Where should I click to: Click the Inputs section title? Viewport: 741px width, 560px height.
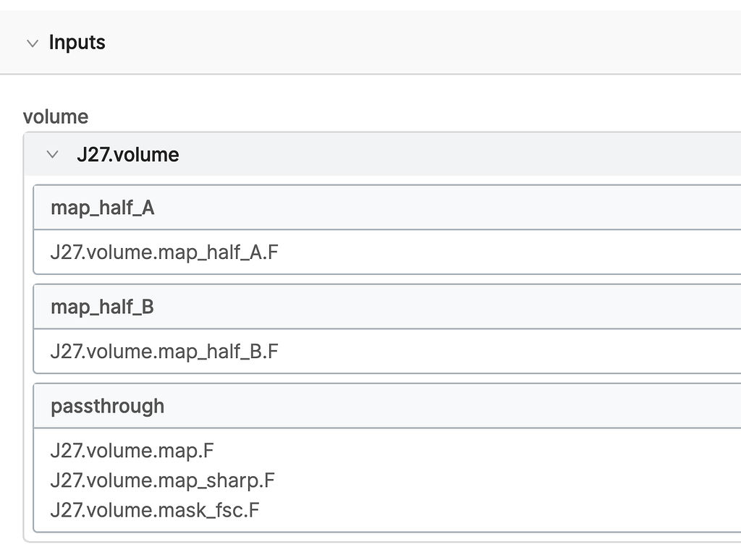click(77, 43)
